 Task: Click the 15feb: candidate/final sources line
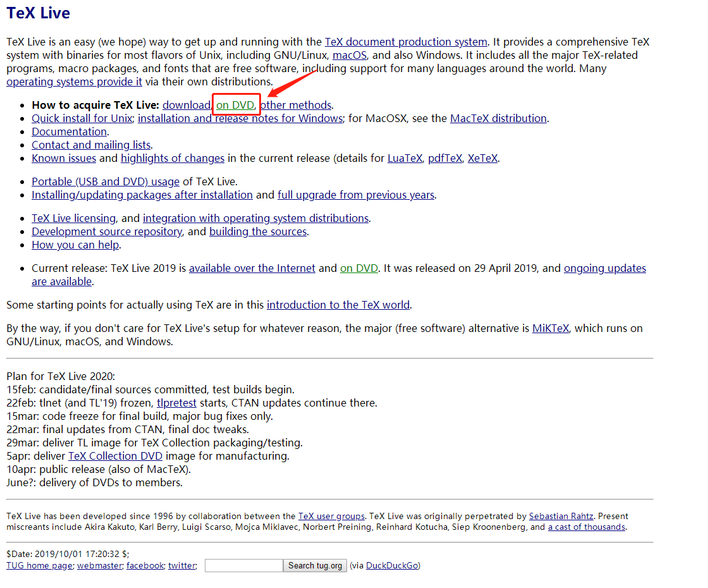pos(150,389)
